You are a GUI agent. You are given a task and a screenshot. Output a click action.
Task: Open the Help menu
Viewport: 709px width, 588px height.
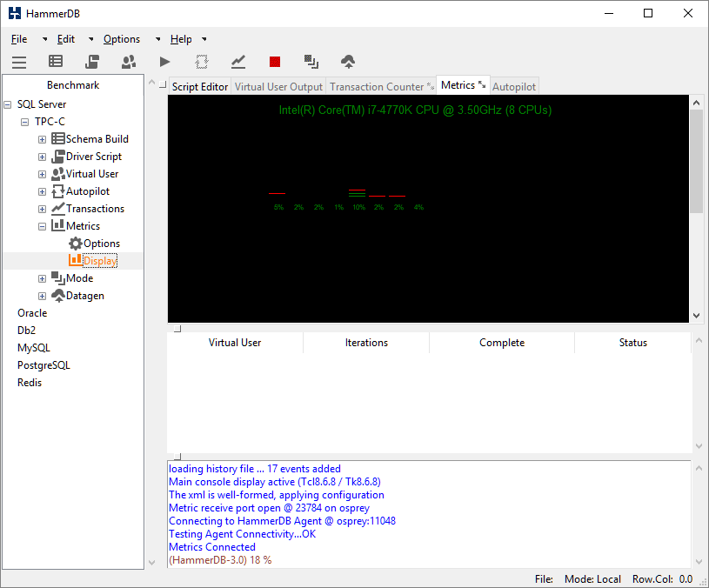pyautogui.click(x=181, y=39)
